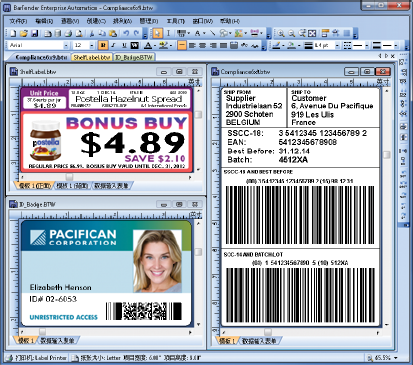Toggle Underline text formatting
Screen dimensions: 413x365
point(124,45)
